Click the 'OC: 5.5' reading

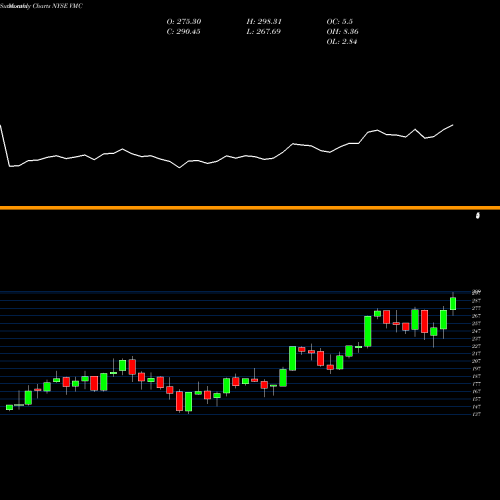click(x=339, y=22)
